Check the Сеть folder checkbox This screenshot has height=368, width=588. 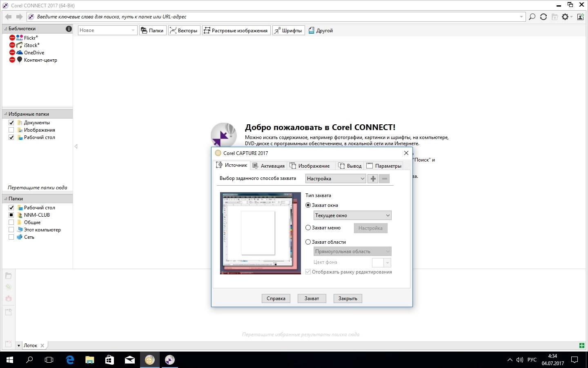(x=11, y=237)
